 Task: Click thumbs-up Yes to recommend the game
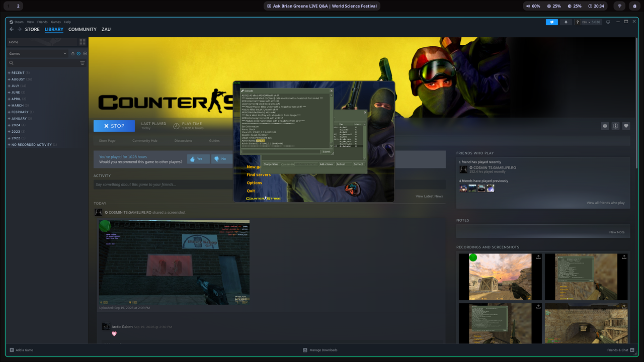coord(198,159)
